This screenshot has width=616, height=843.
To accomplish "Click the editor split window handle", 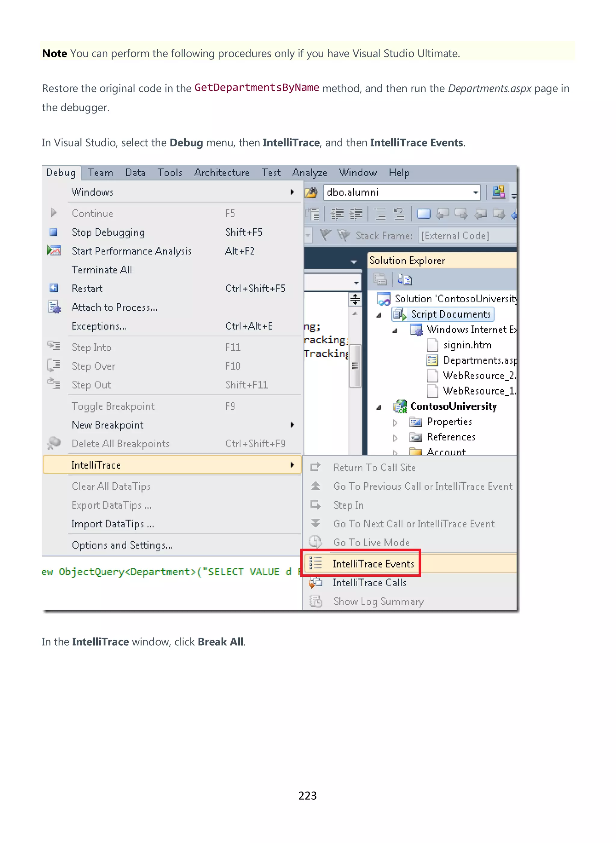I will (x=355, y=300).
